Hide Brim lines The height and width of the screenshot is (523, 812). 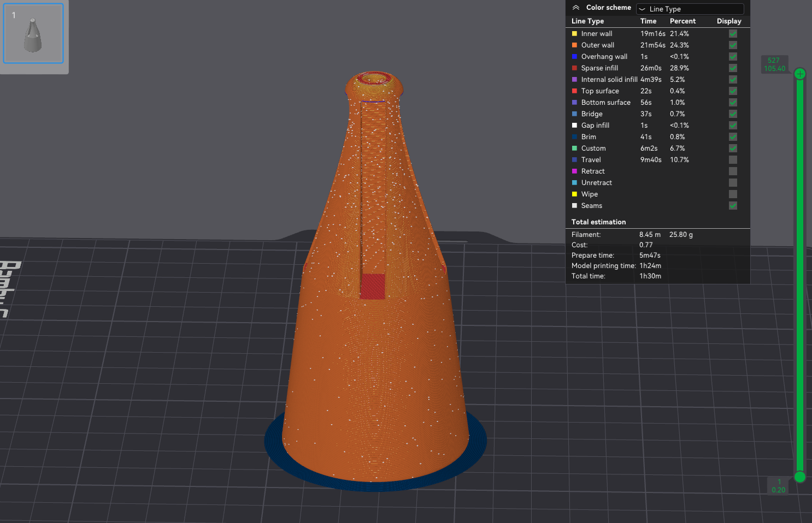(733, 136)
